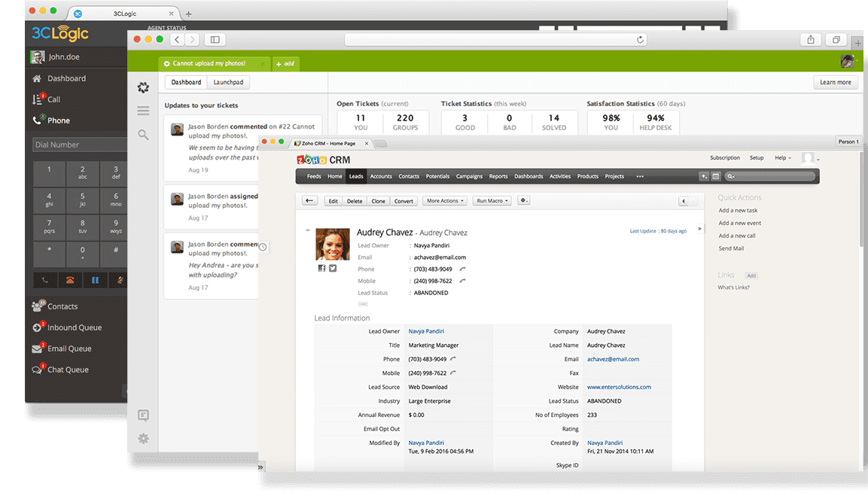This screenshot has width=868, height=493.
Task: Click the Zoho CRM calendar icon
Action: [x=716, y=176]
